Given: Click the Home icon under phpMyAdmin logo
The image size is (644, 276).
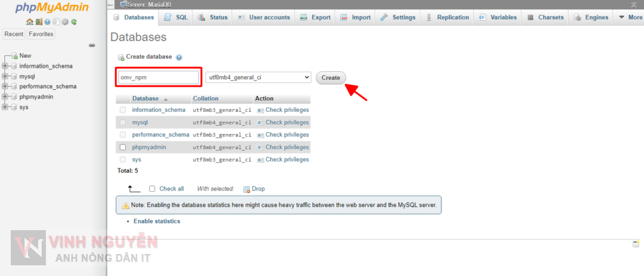Looking at the screenshot, I should point(29,22).
